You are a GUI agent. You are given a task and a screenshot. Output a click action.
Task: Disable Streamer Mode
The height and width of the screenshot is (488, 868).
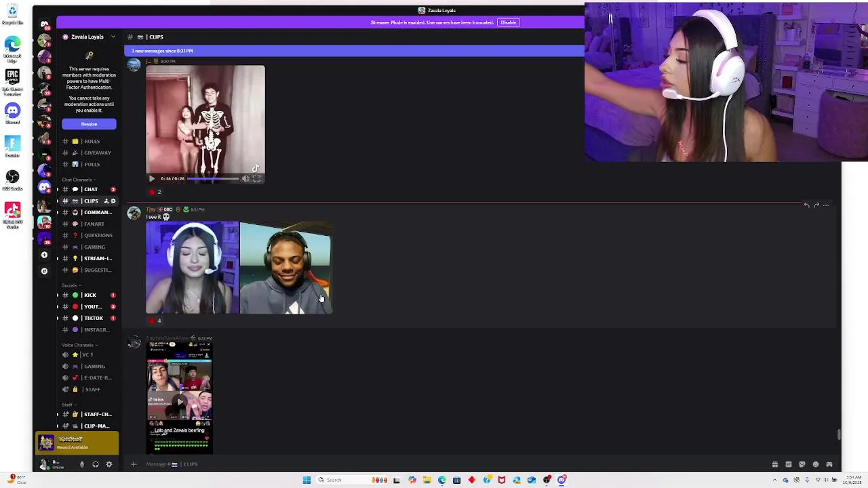(508, 22)
